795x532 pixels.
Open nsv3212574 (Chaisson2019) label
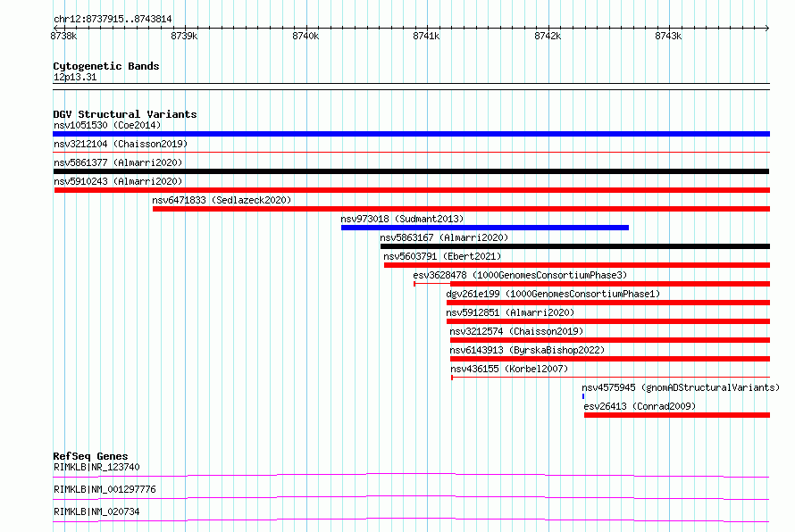coord(516,331)
